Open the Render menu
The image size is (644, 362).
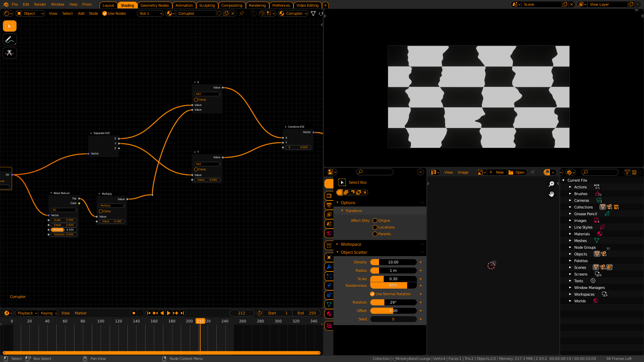click(40, 4)
